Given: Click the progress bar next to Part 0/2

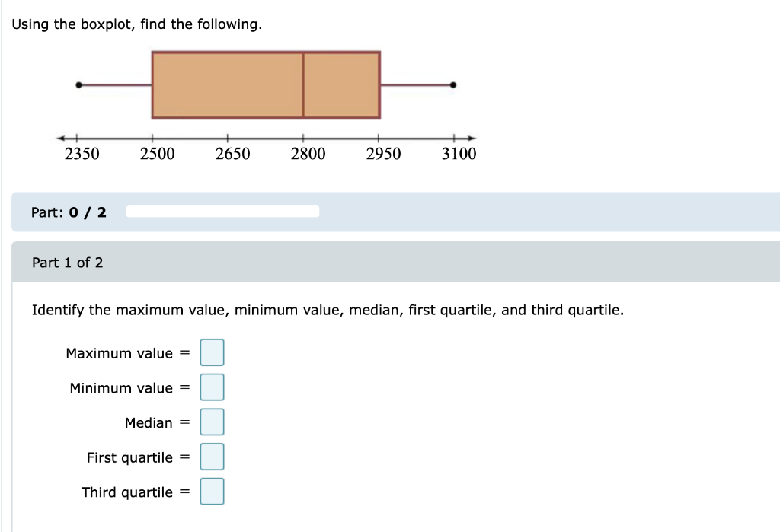Looking at the screenshot, I should coord(221,212).
